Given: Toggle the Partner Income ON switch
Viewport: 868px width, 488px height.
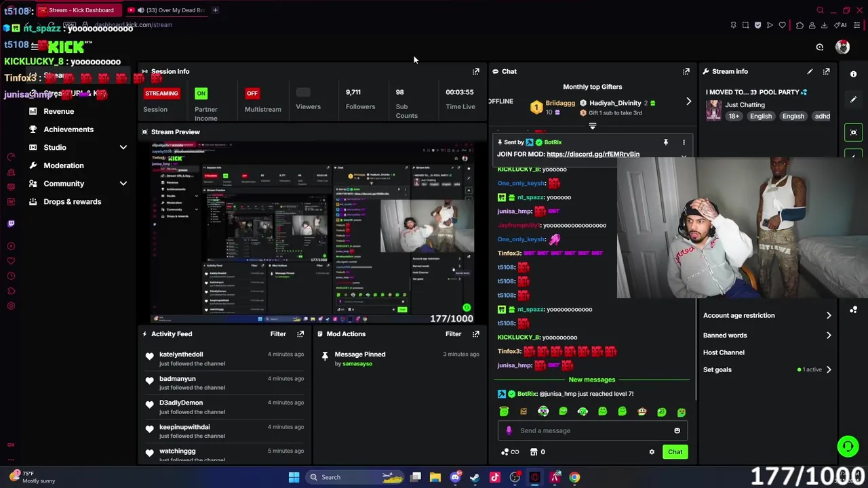Looking at the screenshot, I should point(201,94).
